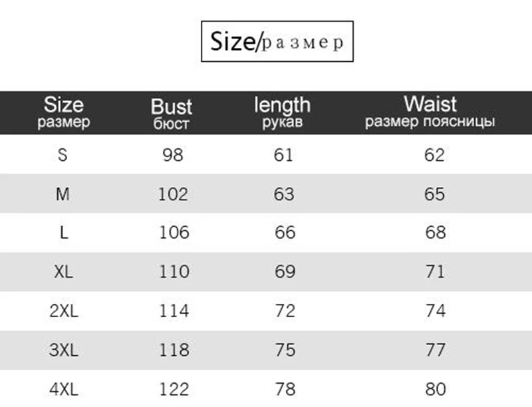Click bust value 102
The height and width of the screenshot is (407, 532).
click(x=173, y=194)
